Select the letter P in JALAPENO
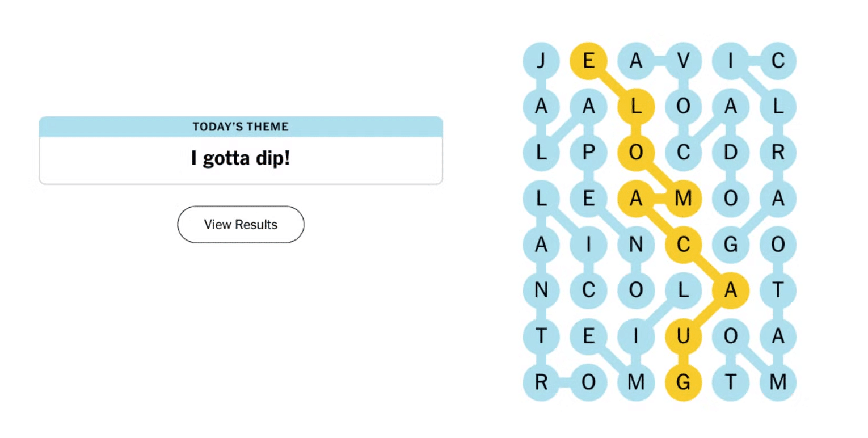Screen dimensions: 868x438 [x=588, y=153]
